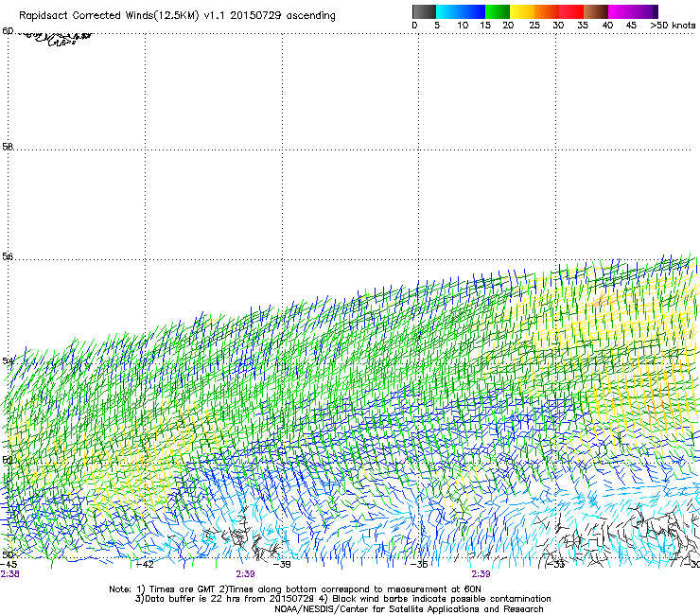The width and height of the screenshot is (700, 615).
Task: Select the yellow 20-25 knots color segment
Action: click(522, 11)
